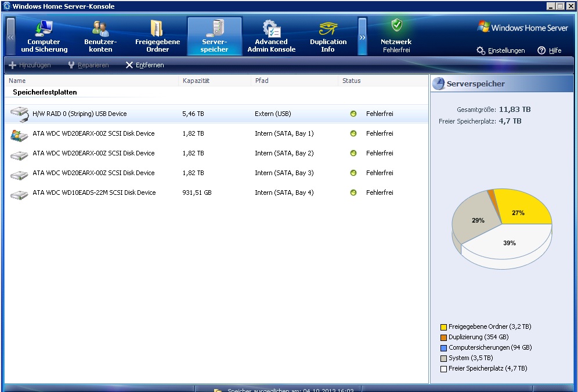The height and width of the screenshot is (392, 578).
Task: Open the Computer und Sicherung tab
Action: [44, 36]
